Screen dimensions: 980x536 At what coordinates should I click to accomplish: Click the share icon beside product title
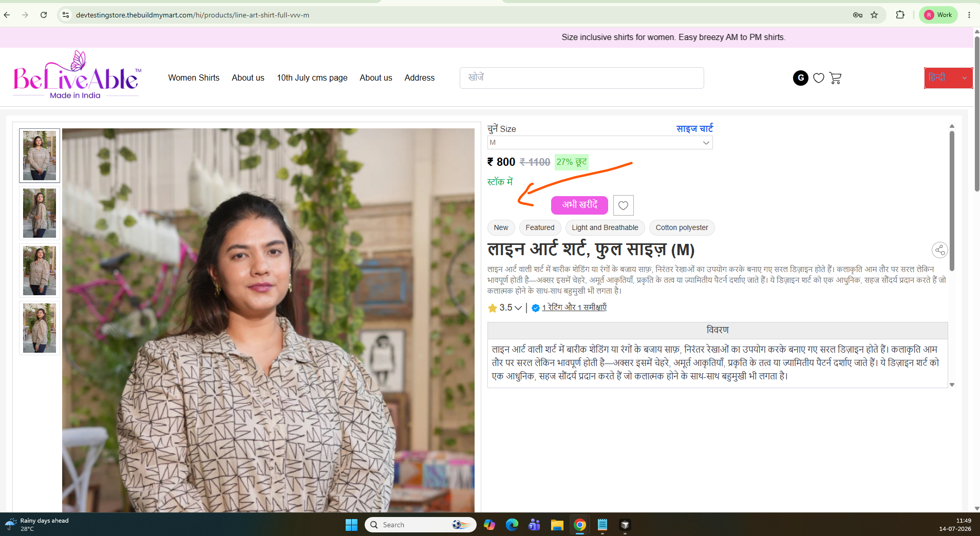coord(940,250)
